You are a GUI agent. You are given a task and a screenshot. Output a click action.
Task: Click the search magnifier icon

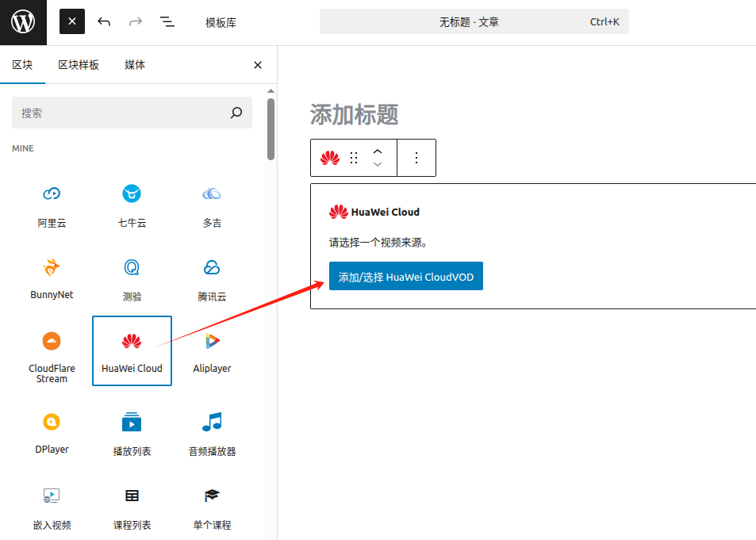click(236, 113)
